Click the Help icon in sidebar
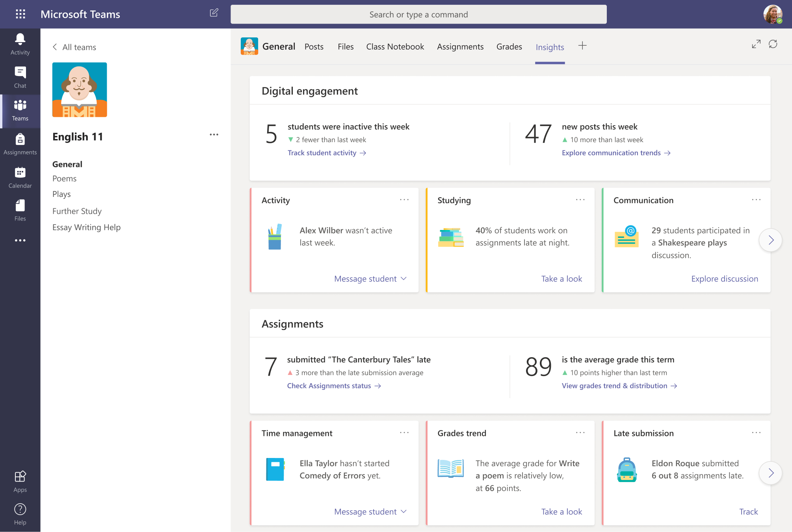 tap(20, 509)
